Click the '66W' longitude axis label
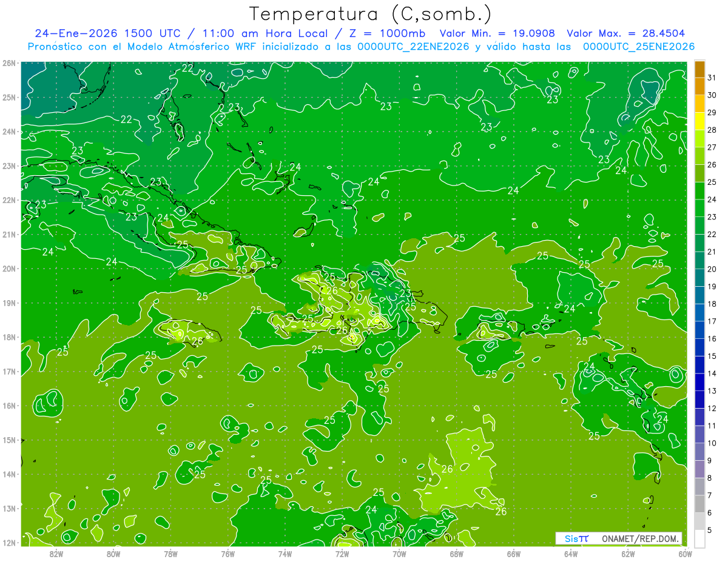728x562 pixels. 514,553
